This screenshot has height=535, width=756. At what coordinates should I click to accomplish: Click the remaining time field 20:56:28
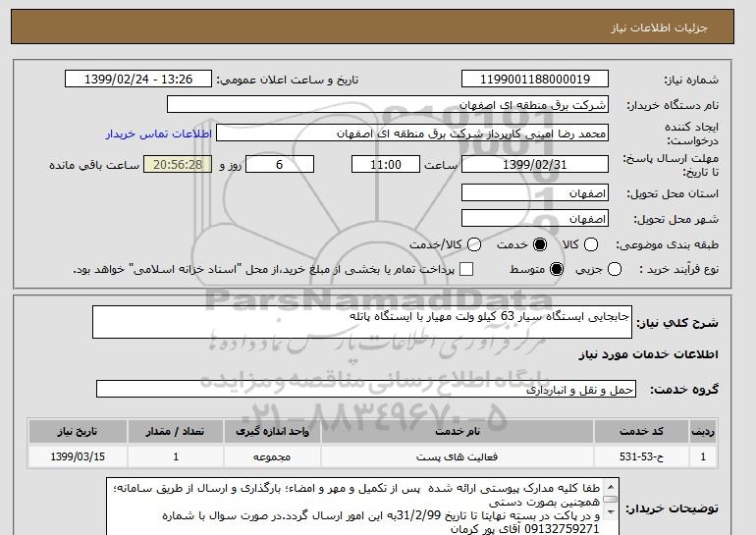coord(178,164)
